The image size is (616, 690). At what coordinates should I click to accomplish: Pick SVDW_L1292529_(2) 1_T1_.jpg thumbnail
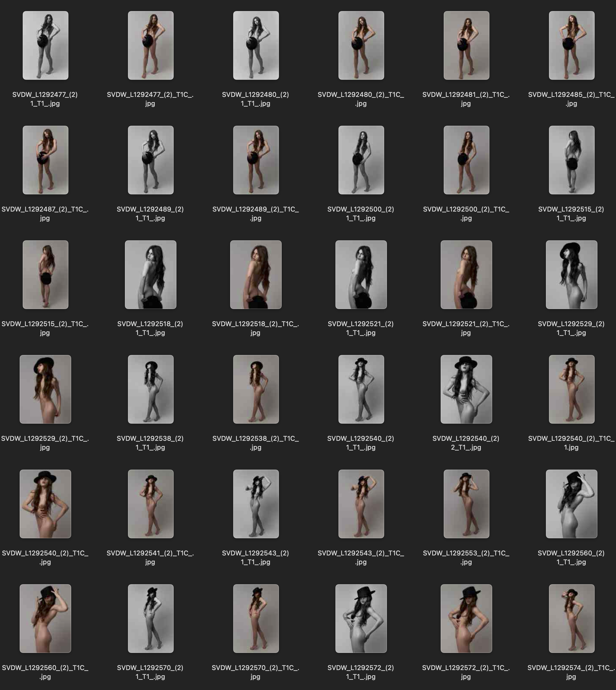[x=572, y=274]
